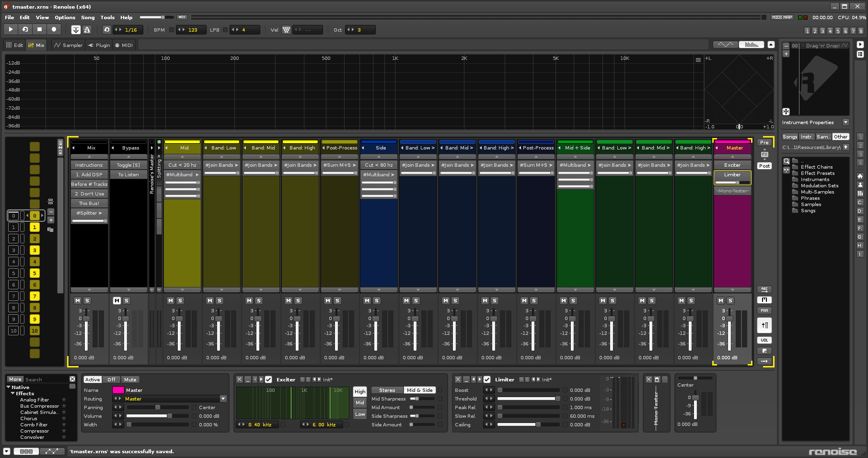Show the spectrum analyzer view
The height and width of the screenshot is (458, 868).
(x=752, y=45)
